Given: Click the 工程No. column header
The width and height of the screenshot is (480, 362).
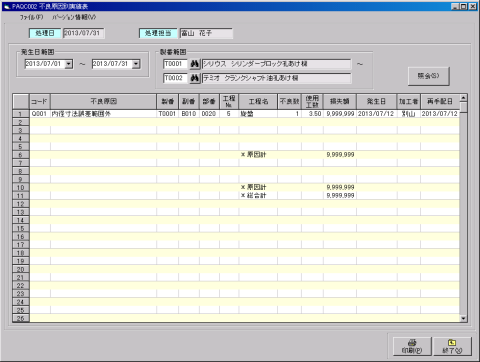Looking at the screenshot, I should pyautogui.click(x=229, y=101).
